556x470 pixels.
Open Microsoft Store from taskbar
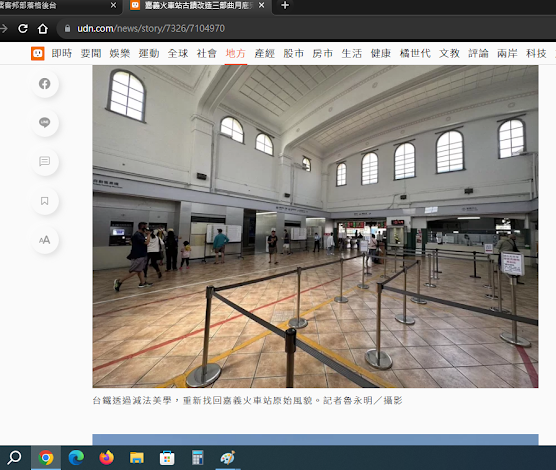point(167,458)
